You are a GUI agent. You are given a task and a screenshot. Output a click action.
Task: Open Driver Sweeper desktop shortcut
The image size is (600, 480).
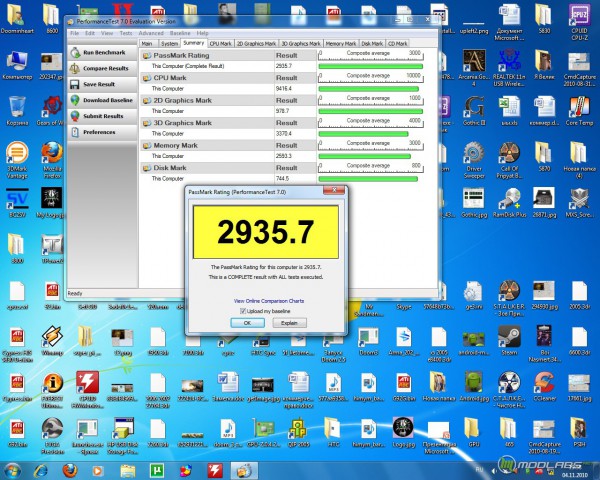click(x=474, y=160)
